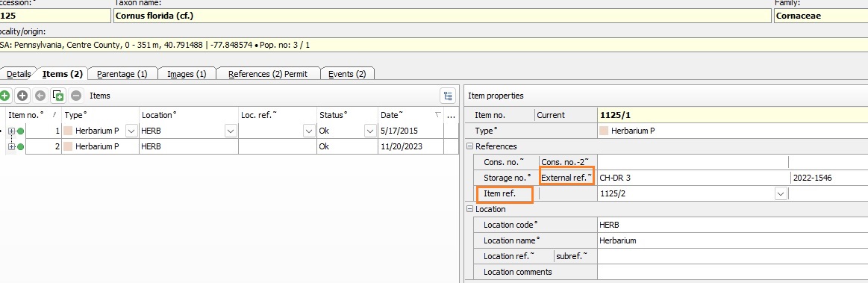Click the External ref. value 2022-1546
Viewport: 868px width, 283px height.
pyautogui.click(x=828, y=178)
